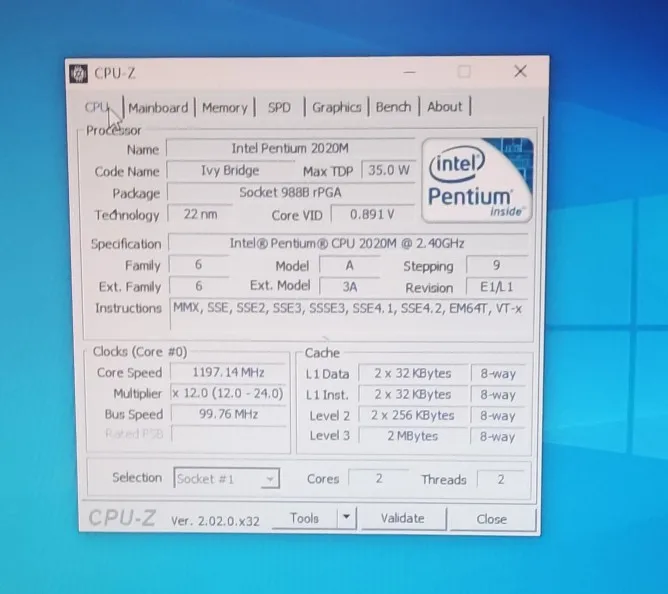Image resolution: width=668 pixels, height=594 pixels.
Task: Click the Name field Intel Pentium 2020M
Action: 291,148
